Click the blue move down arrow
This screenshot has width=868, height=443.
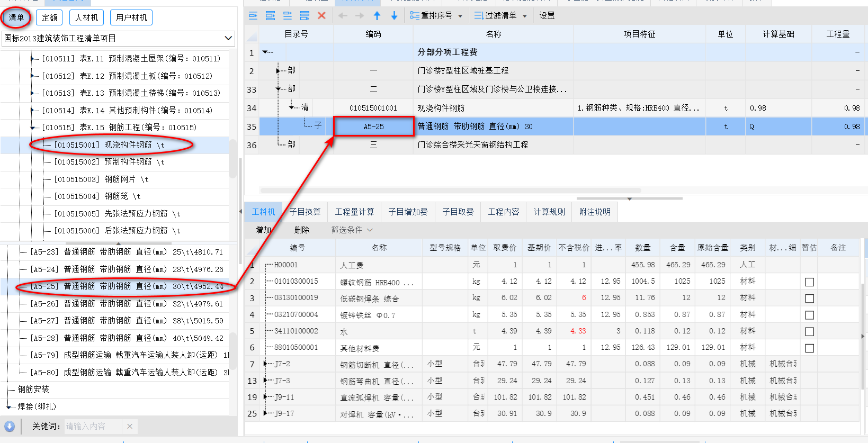point(394,16)
